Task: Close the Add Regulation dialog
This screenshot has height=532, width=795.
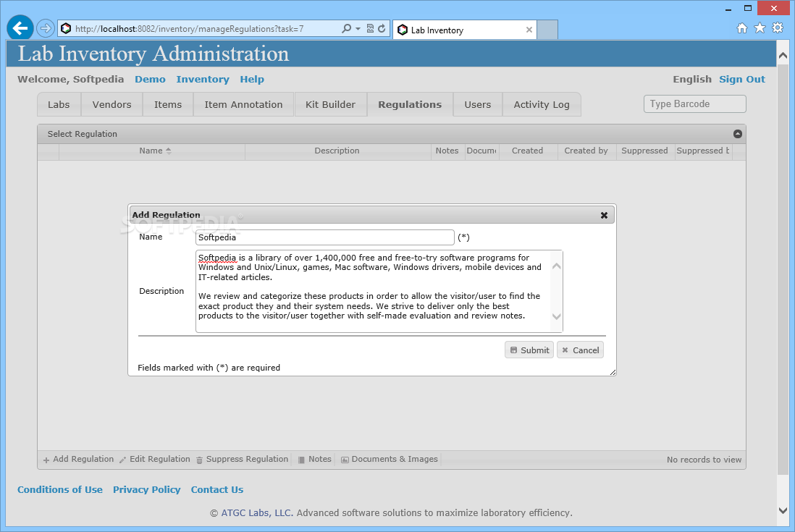Action: (604, 216)
